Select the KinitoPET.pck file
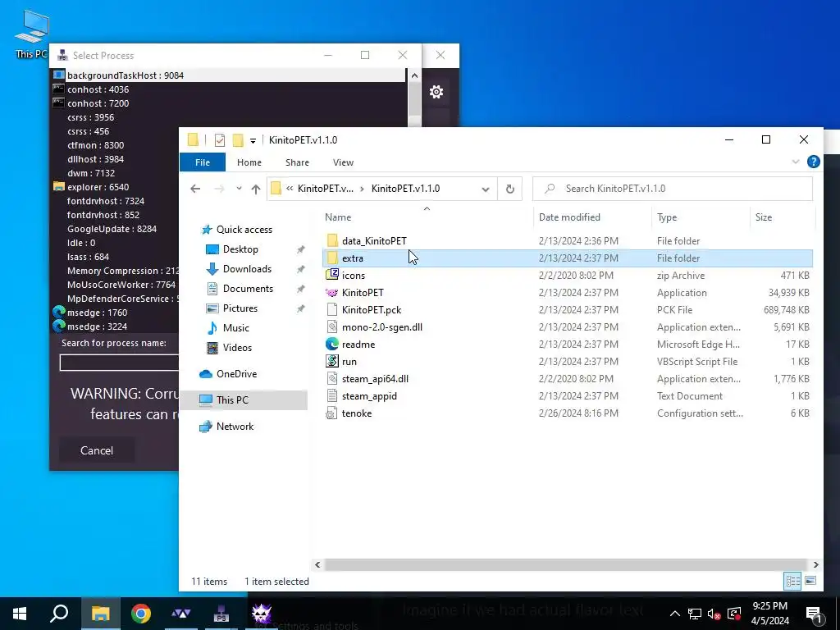This screenshot has height=630, width=840. click(372, 309)
